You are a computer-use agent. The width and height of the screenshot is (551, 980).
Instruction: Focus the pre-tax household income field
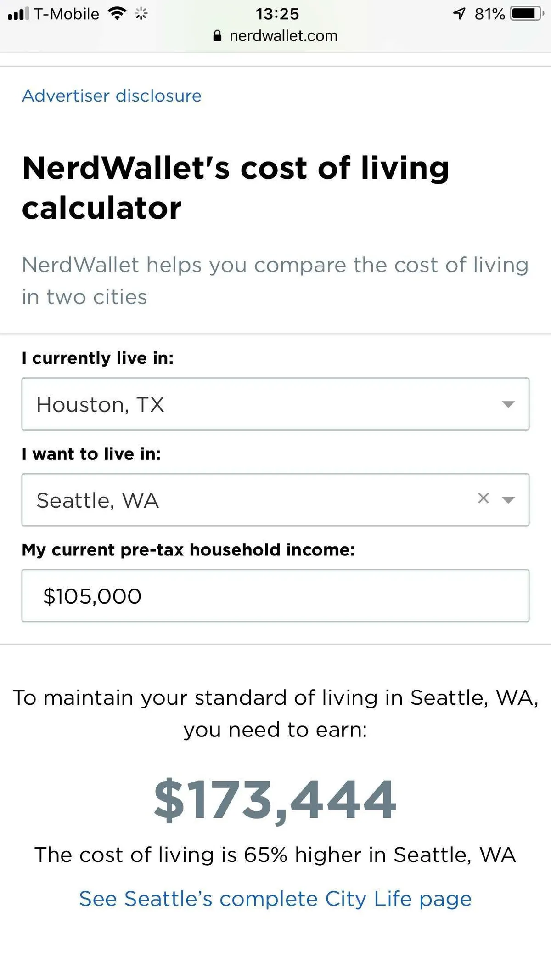coord(275,596)
